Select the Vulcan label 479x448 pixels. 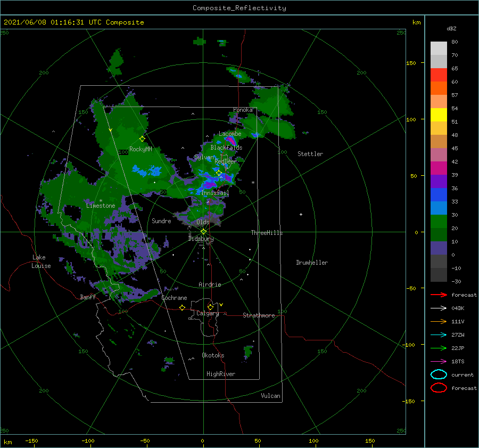coord(270,396)
